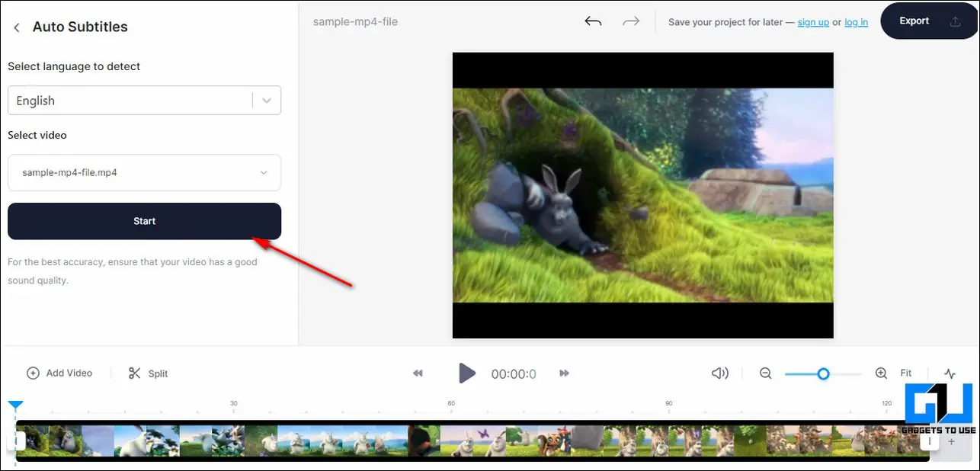This screenshot has height=471, width=980.
Task: Open the language dropdown showing English
Action: tap(144, 101)
